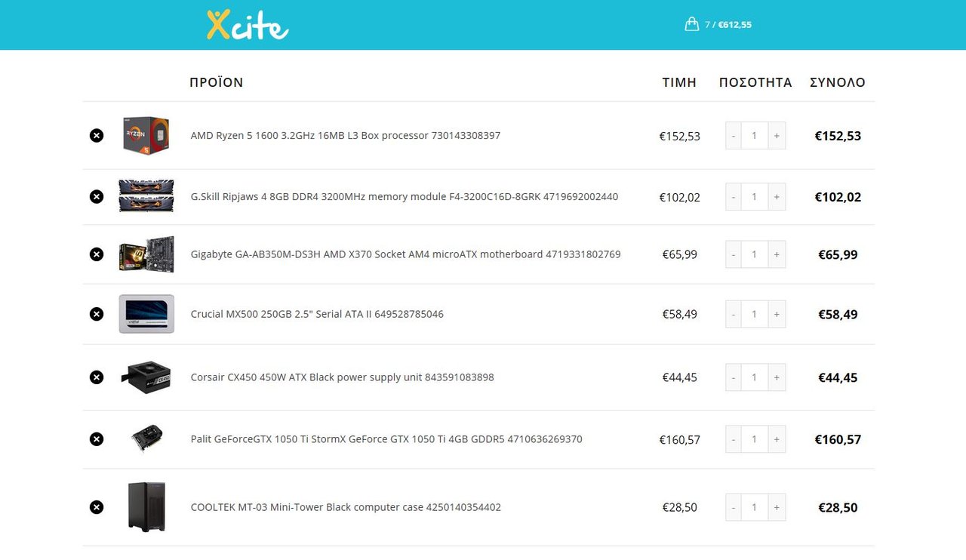Remove AMD Ryzen 5 1600 from cart

[x=97, y=136]
